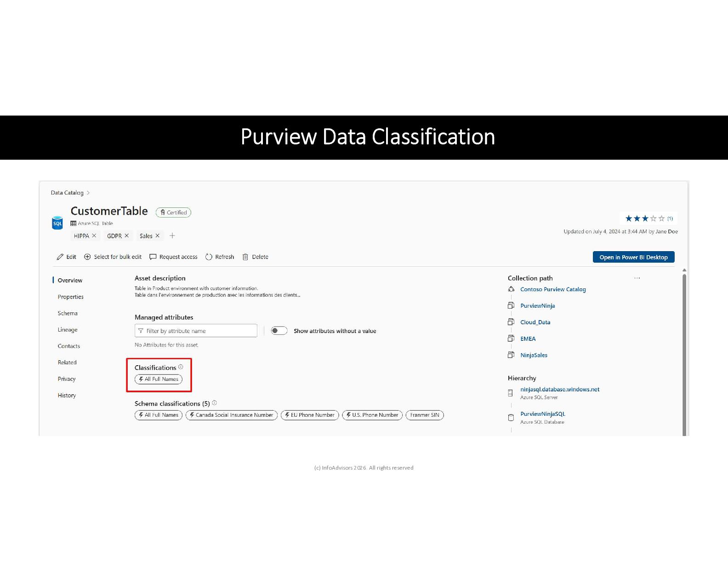Click the PurviewNinja collection icon
Image resolution: width=728 pixels, height=563 pixels.
(511, 305)
